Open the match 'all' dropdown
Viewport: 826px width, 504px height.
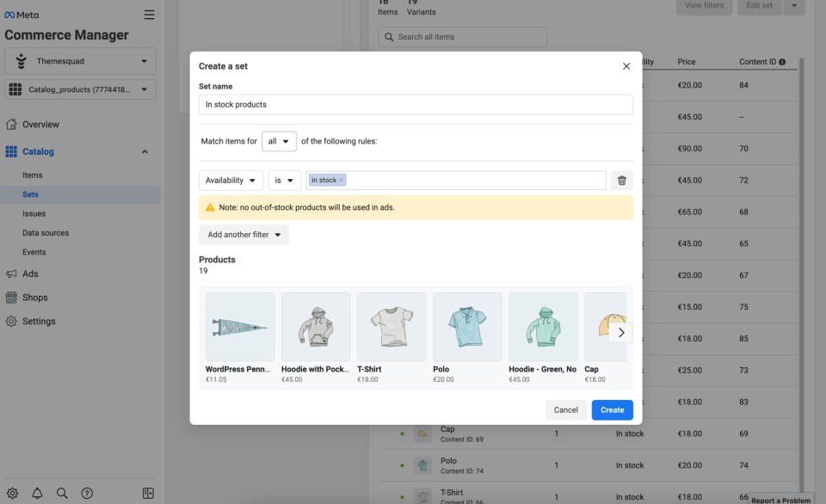(x=279, y=141)
